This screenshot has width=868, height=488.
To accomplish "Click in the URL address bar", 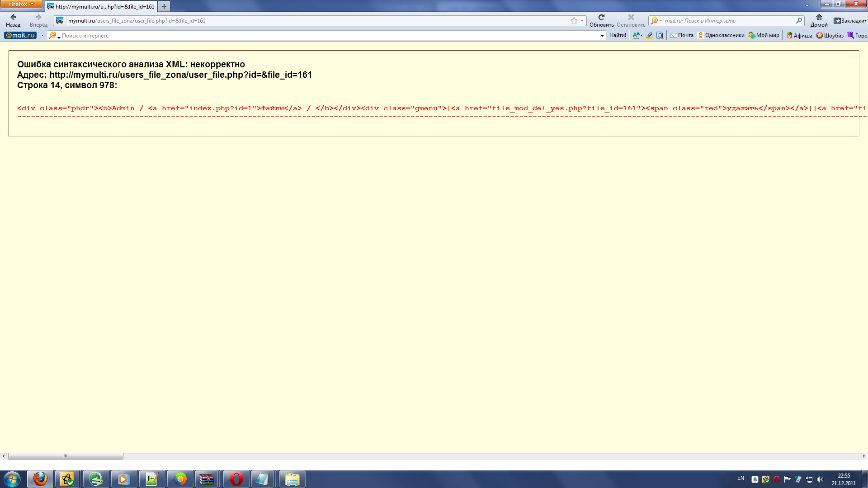I will coord(316,21).
